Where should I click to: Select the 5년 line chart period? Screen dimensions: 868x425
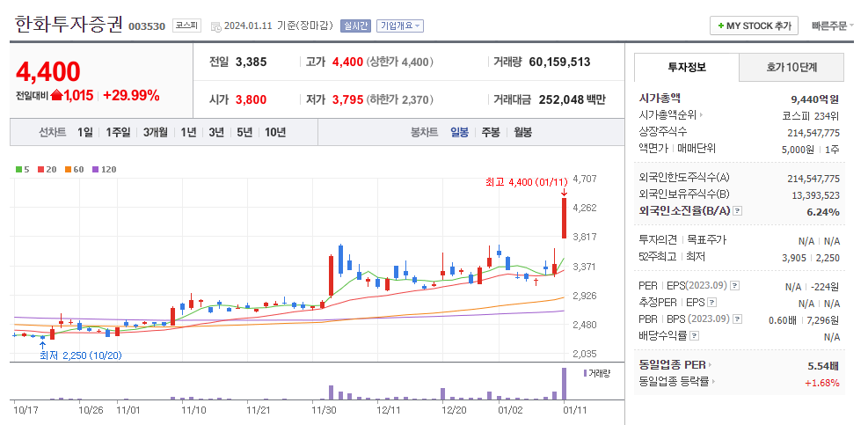point(244,133)
